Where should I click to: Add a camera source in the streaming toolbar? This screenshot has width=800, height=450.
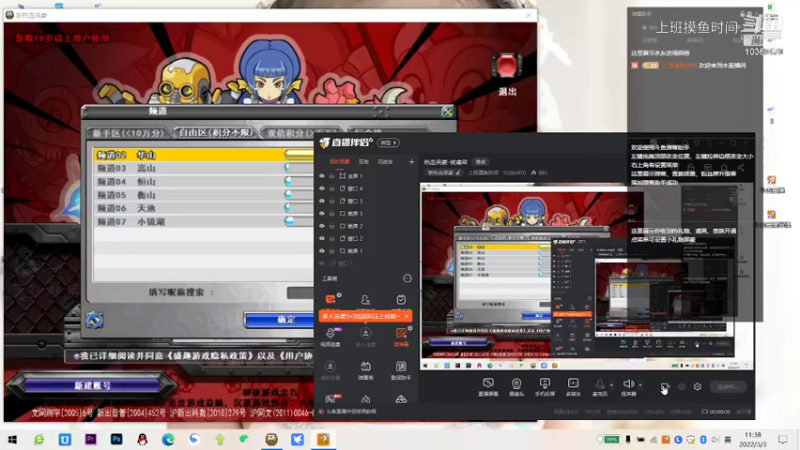point(516,386)
